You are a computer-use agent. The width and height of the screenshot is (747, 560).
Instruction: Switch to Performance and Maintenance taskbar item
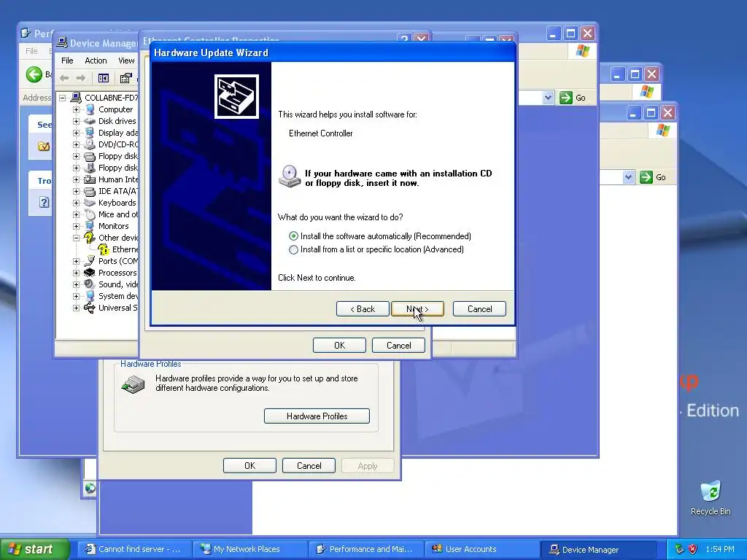tap(366, 549)
